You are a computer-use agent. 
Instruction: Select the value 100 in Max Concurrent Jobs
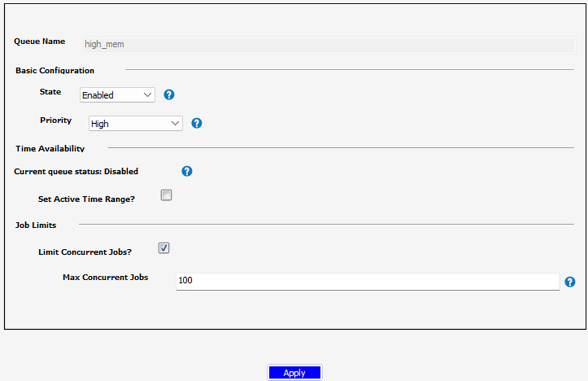pos(185,281)
